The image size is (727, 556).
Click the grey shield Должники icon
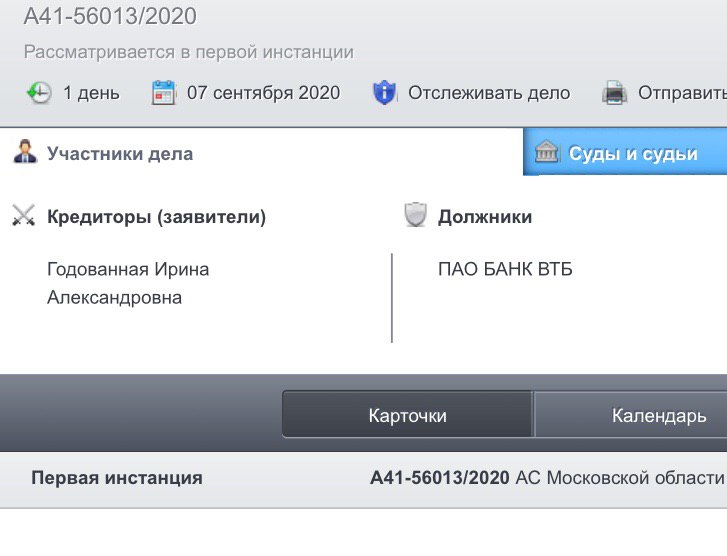coord(415,214)
